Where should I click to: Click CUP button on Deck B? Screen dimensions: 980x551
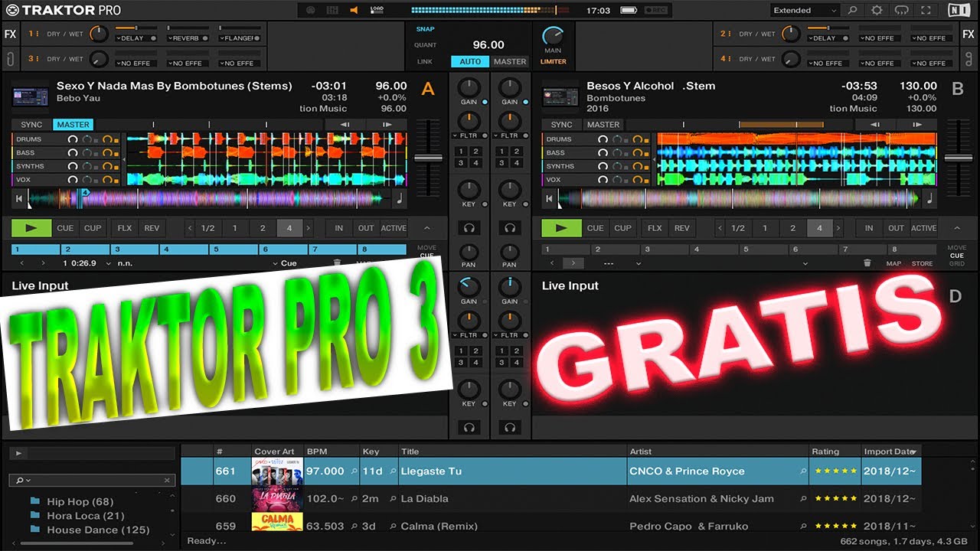(623, 228)
